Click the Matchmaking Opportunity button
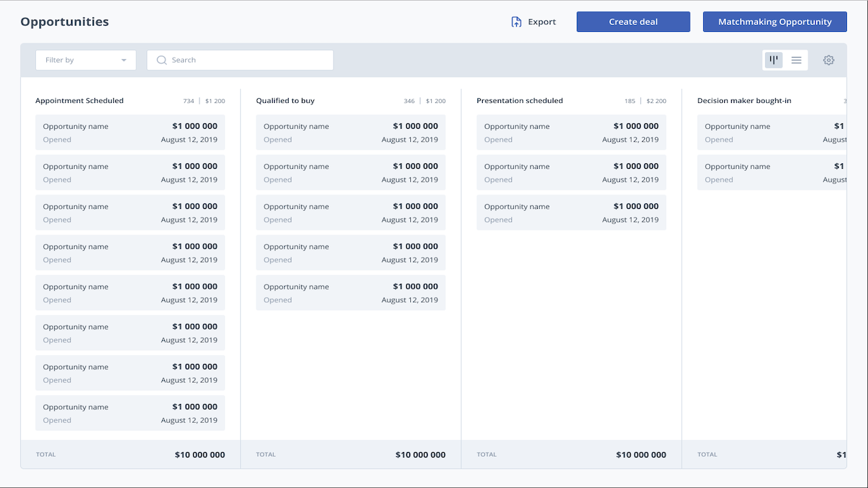 pos(774,22)
